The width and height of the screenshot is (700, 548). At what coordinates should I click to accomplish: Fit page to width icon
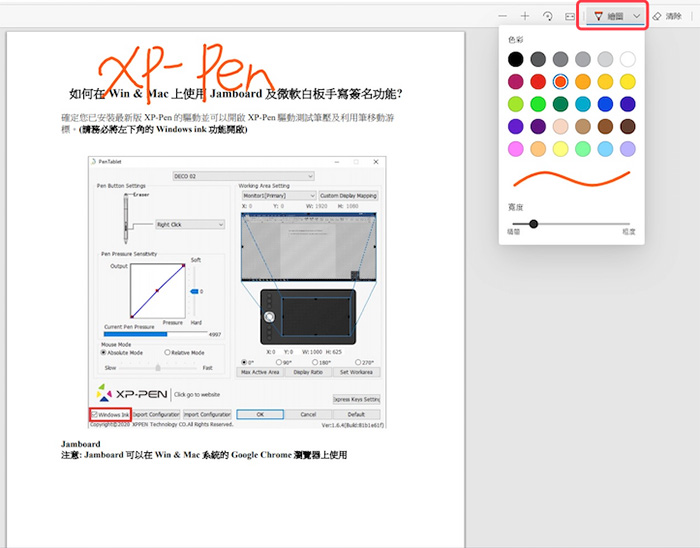click(x=570, y=17)
